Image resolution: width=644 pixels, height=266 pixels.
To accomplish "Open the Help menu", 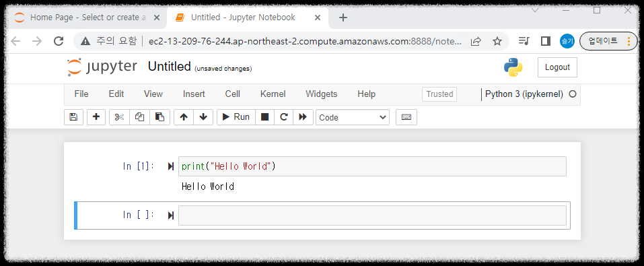I will point(366,94).
